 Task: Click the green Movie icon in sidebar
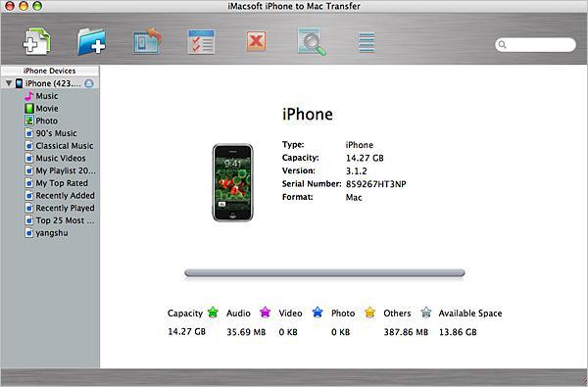(28, 109)
